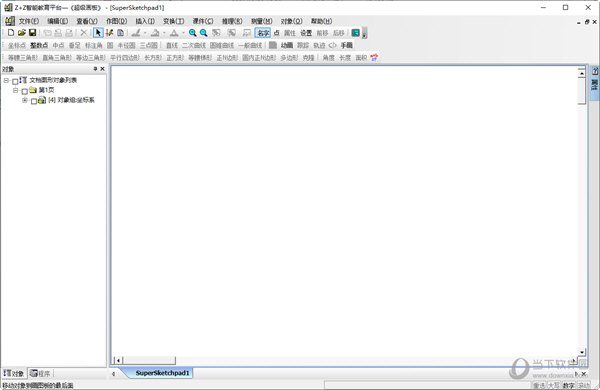Open the 文件(F) menu
The width and height of the screenshot is (600, 390).
[29, 21]
